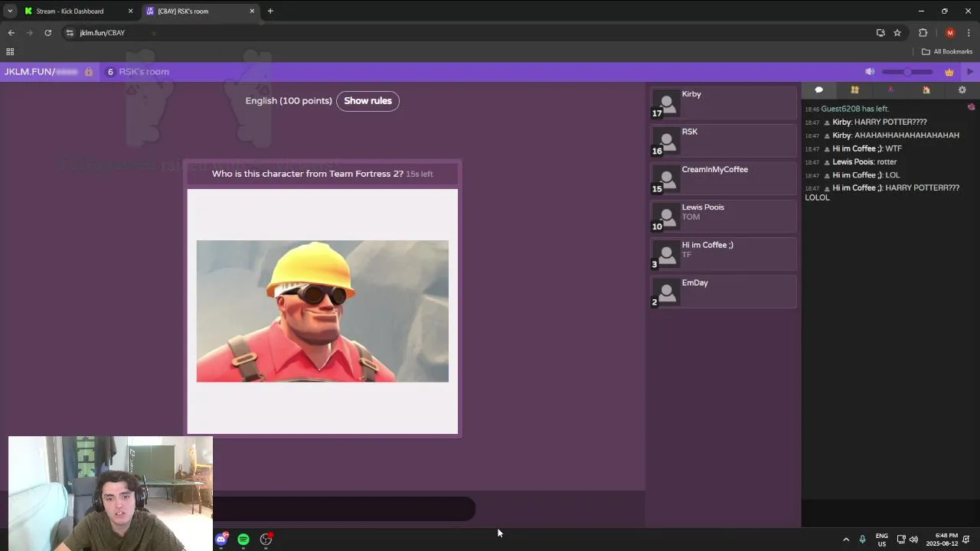
Task: Switch ENG US input language
Action: tap(882, 540)
